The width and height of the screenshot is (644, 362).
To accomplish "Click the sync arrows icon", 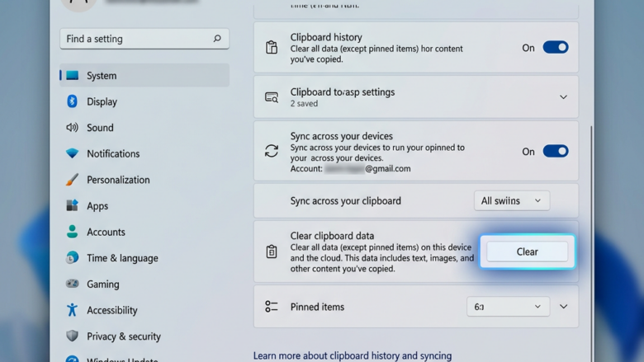I will tap(272, 151).
